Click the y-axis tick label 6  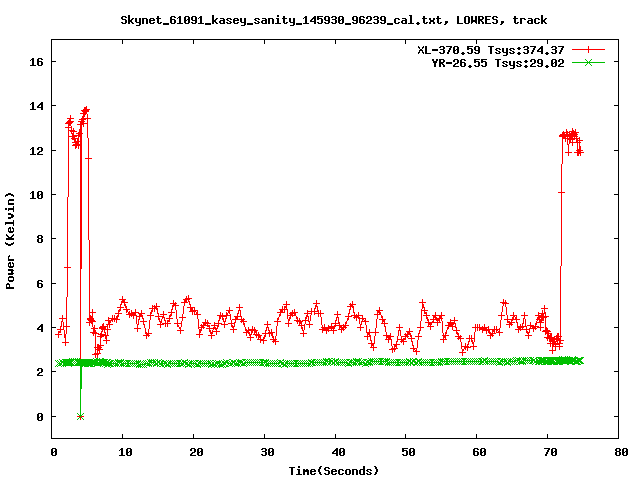pyautogui.click(x=40, y=284)
